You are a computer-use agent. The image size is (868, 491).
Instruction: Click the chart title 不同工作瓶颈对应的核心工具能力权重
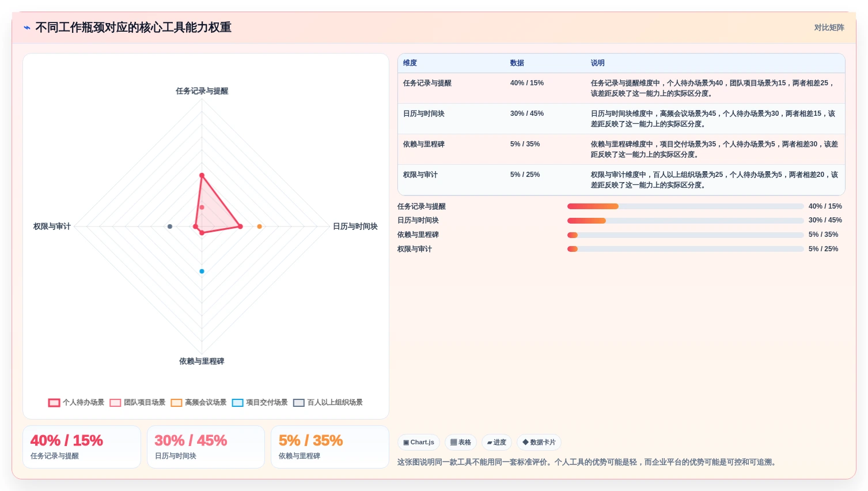(134, 28)
